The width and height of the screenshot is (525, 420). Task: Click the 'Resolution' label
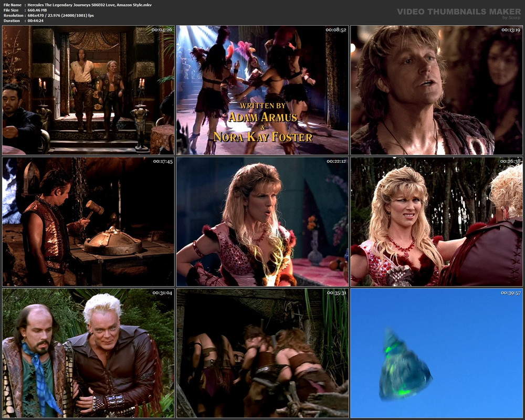pos(14,15)
